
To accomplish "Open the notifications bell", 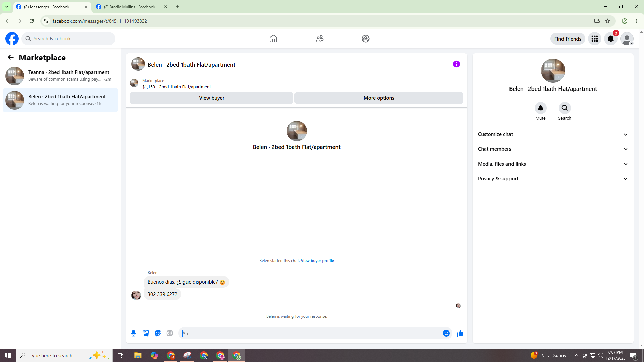I will pyautogui.click(x=611, y=39).
